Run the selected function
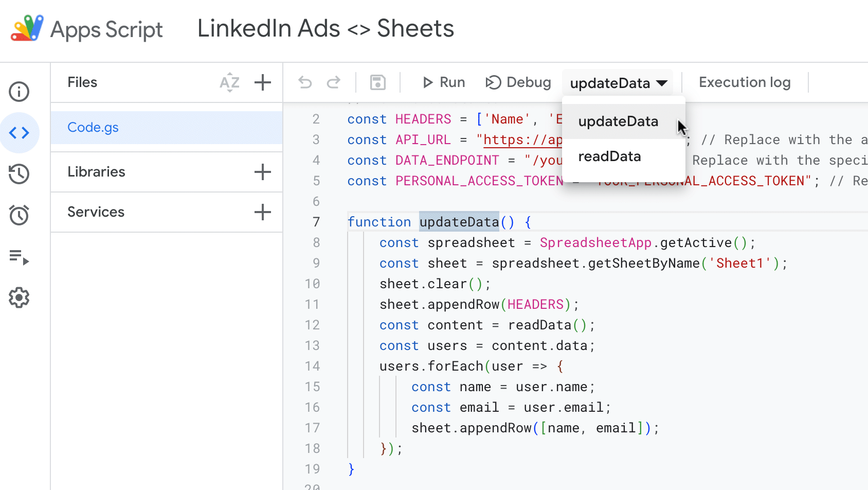This screenshot has width=868, height=490. [443, 82]
